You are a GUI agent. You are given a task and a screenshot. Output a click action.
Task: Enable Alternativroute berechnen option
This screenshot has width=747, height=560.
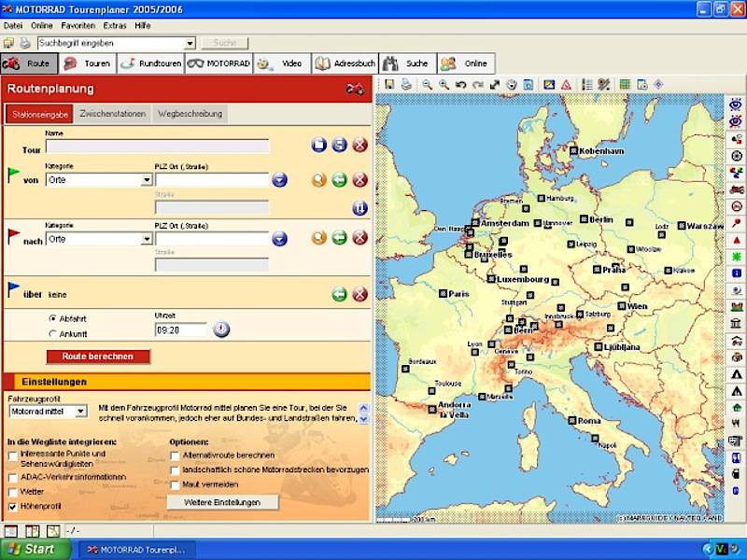tap(176, 455)
